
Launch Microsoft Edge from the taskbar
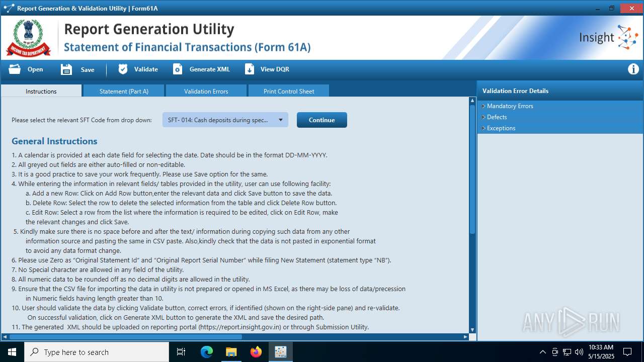(207, 352)
